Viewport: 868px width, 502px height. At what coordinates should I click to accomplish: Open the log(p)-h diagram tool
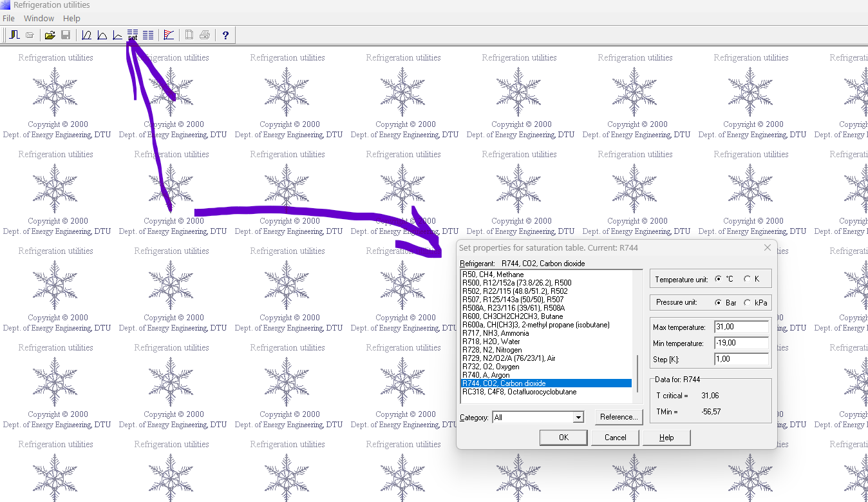(86, 35)
